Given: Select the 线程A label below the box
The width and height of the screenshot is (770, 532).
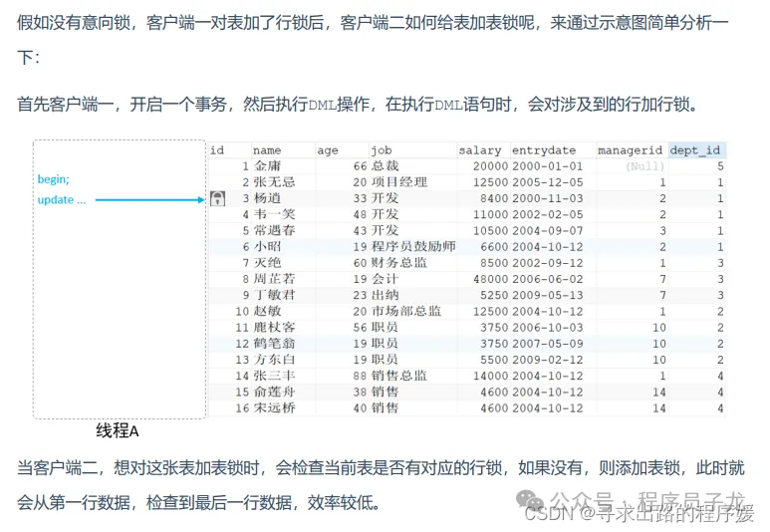Looking at the screenshot, I should 117,430.
